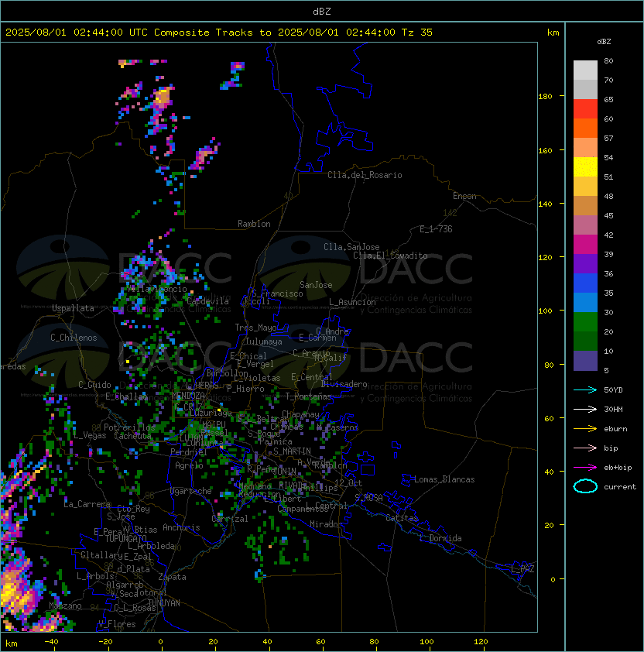Click the 'Encon' place label

click(464, 196)
